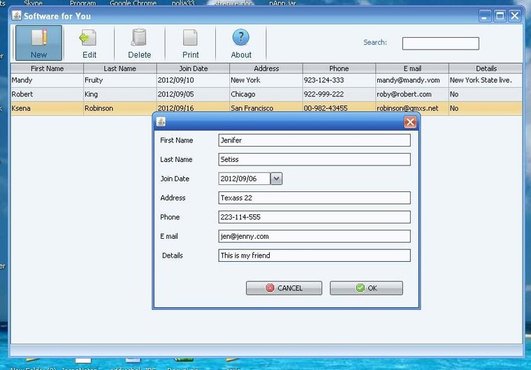Click the King last name cell
This screenshot has height=370, width=531.
point(120,94)
